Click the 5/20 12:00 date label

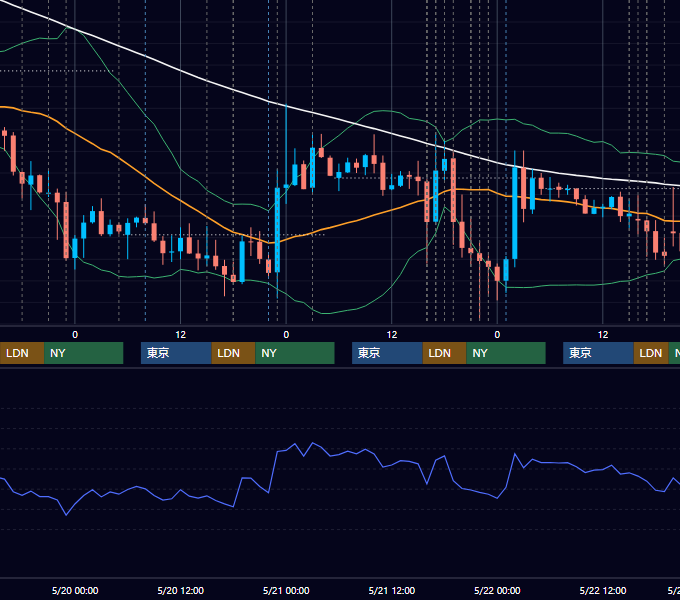(180, 590)
